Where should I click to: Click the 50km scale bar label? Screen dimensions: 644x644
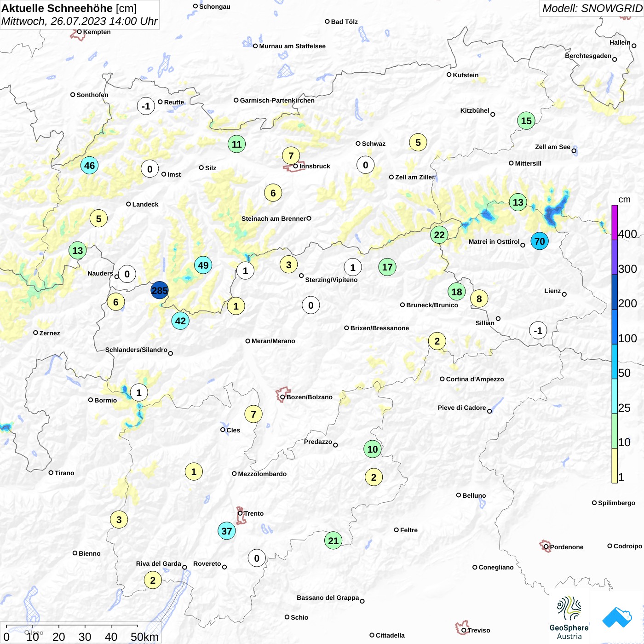(144, 637)
